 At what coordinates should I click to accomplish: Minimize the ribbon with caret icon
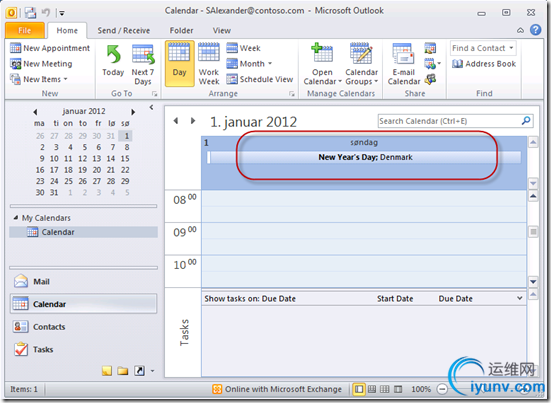[x=520, y=31]
